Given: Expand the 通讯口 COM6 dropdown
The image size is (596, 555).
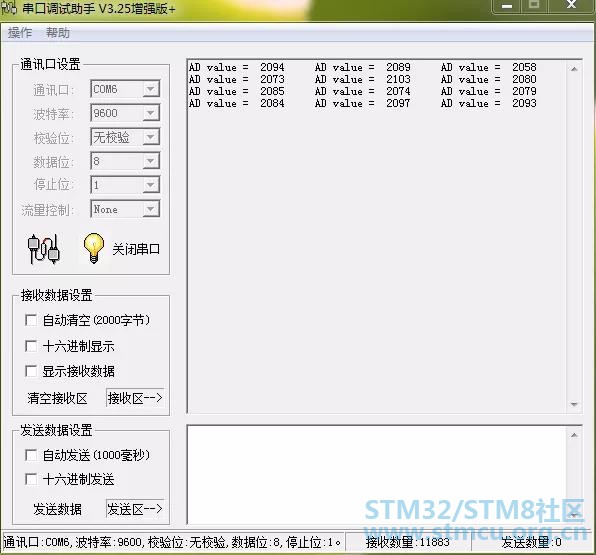Looking at the screenshot, I should click(151, 89).
